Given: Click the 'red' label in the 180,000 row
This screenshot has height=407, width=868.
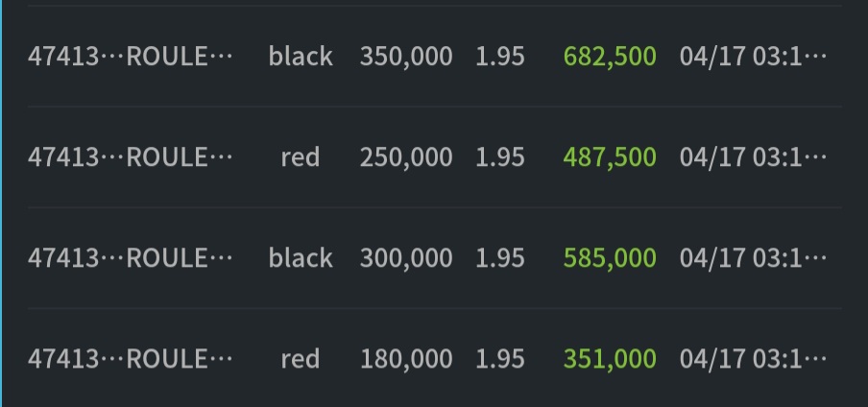Looking at the screenshot, I should coord(301,359).
